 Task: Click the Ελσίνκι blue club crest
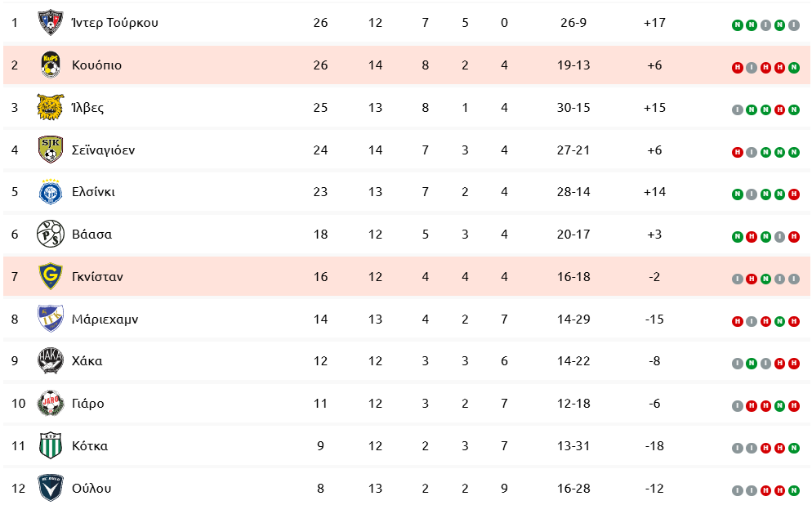(51, 192)
